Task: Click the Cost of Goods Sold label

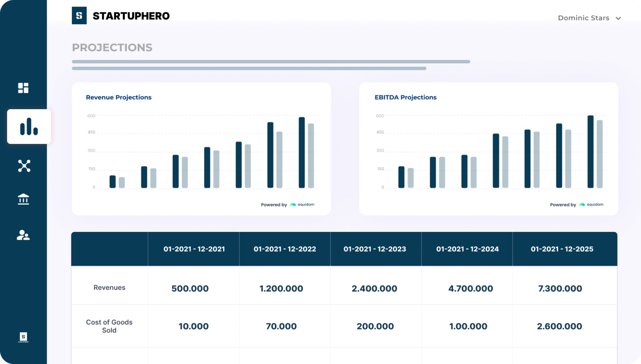Action: [109, 326]
